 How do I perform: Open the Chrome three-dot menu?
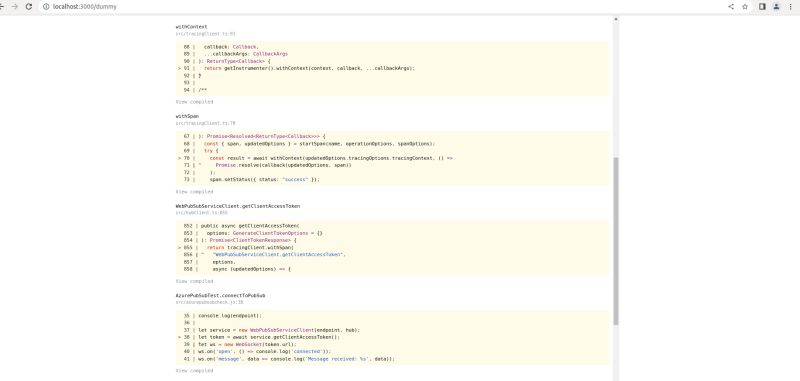click(x=790, y=7)
